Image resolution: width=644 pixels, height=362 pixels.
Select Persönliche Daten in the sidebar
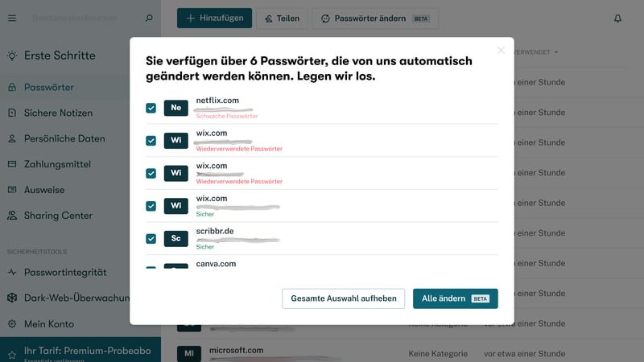64,138
